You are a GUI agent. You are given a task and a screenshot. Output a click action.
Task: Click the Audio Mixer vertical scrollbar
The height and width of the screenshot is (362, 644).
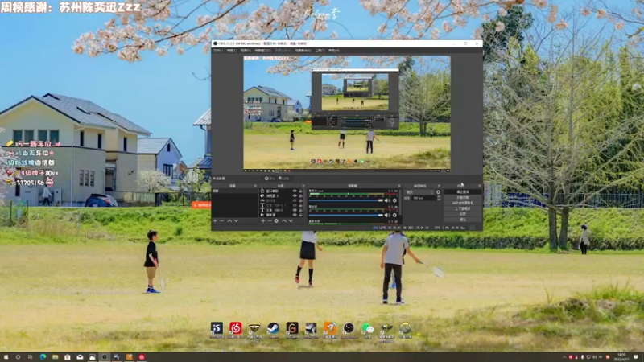(x=400, y=202)
